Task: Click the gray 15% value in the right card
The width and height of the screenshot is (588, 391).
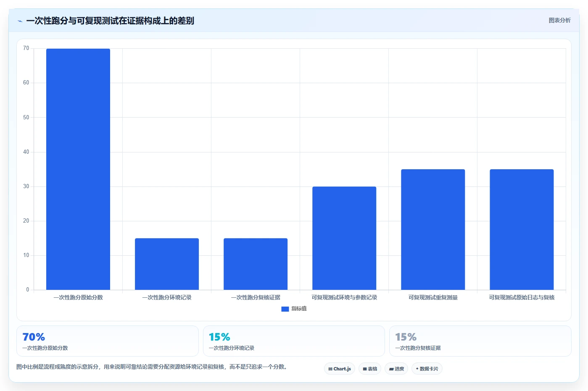Action: click(x=406, y=337)
